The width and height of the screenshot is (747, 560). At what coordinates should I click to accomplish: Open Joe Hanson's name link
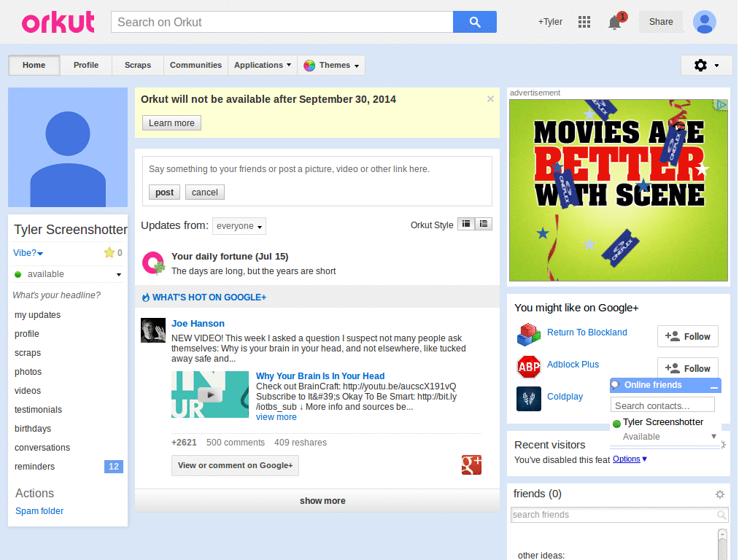coord(198,324)
